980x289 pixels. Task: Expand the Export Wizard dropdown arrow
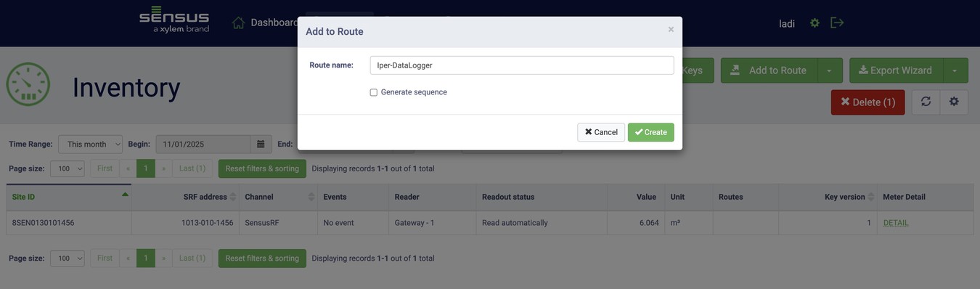click(955, 70)
